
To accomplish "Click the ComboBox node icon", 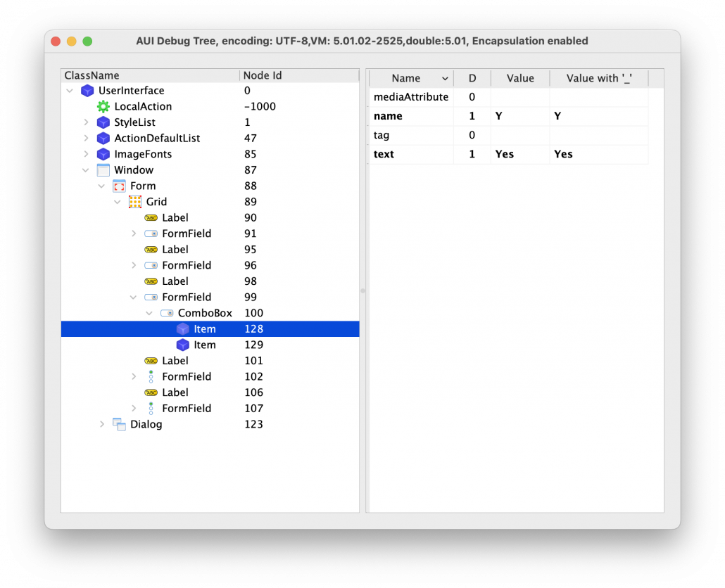I will tap(167, 313).
